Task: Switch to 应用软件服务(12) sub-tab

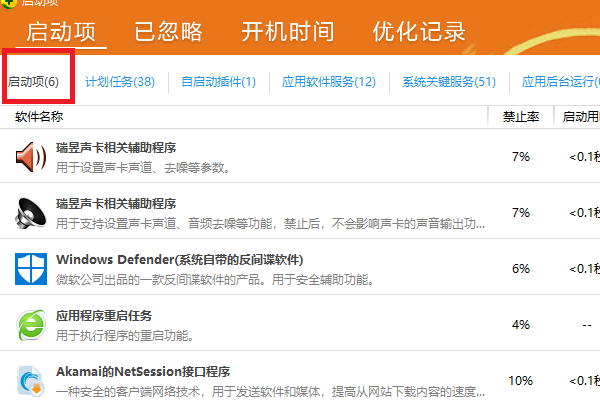Action: click(329, 82)
